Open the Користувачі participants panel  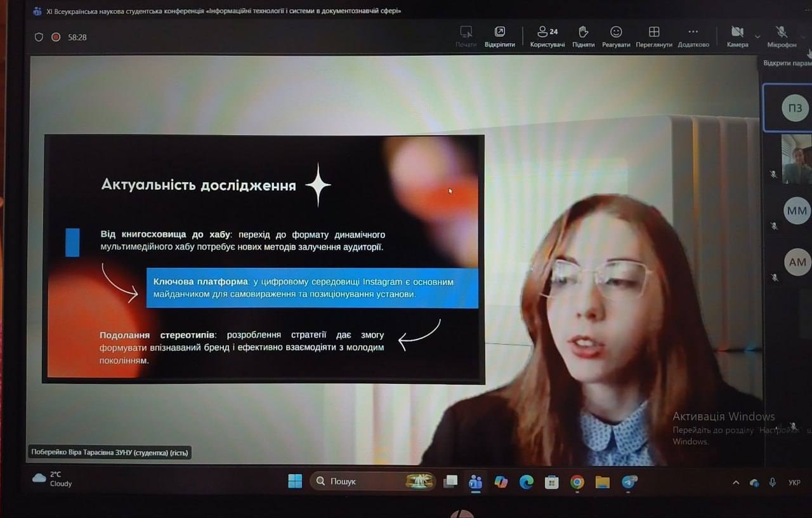coord(547,36)
